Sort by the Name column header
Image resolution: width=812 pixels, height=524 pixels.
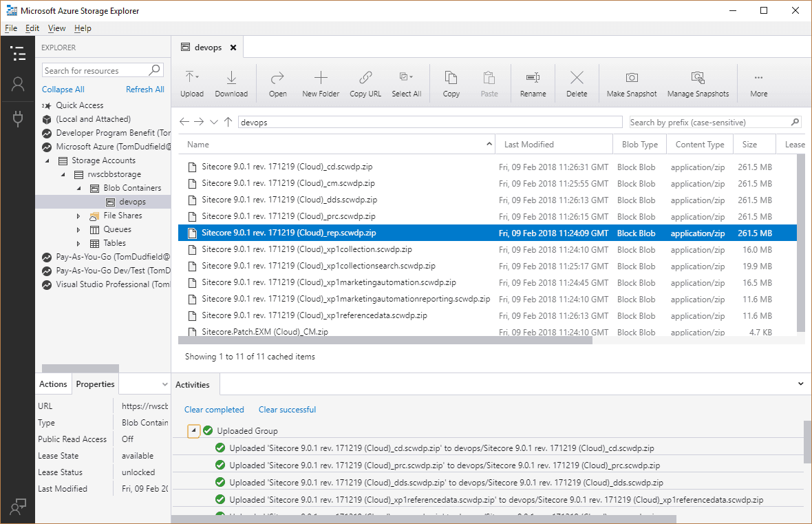pos(336,145)
